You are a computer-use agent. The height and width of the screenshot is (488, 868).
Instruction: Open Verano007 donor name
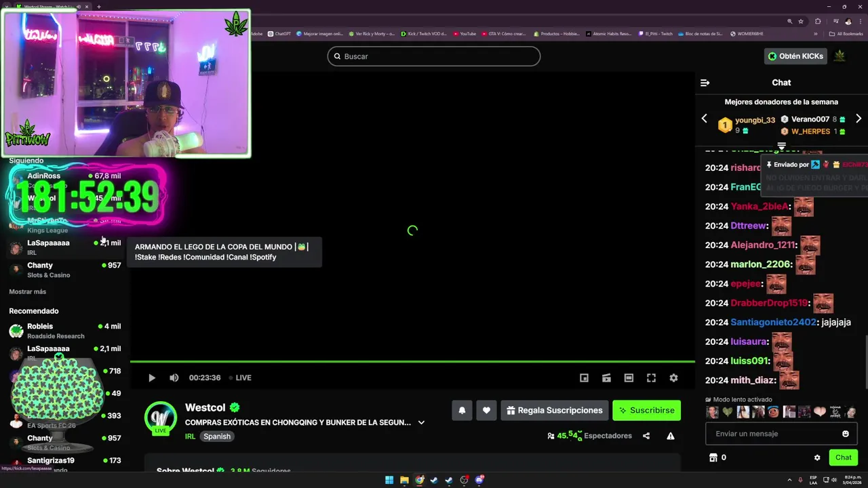pos(810,119)
